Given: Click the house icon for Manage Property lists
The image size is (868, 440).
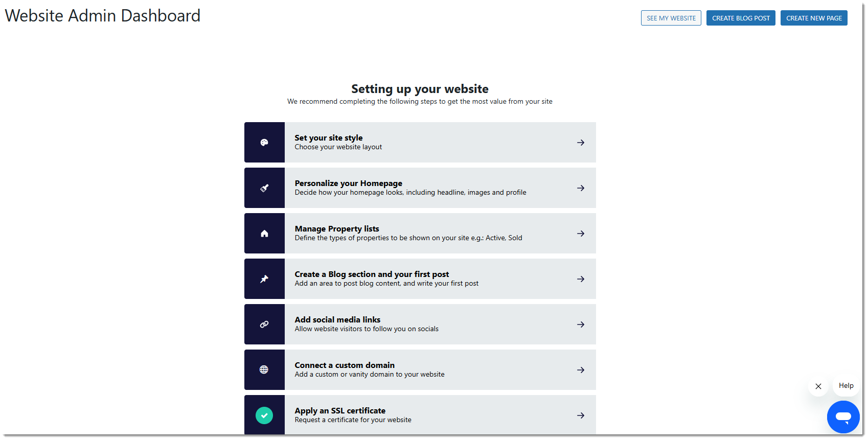Looking at the screenshot, I should (264, 234).
